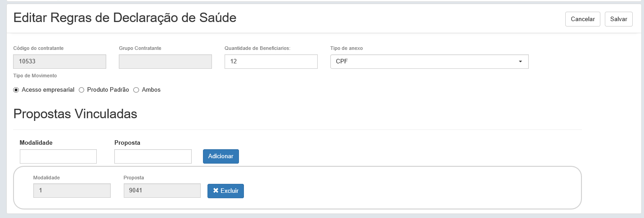This screenshot has width=644, height=218.
Task: Choose the Ambos movement type
Action: pos(136,90)
